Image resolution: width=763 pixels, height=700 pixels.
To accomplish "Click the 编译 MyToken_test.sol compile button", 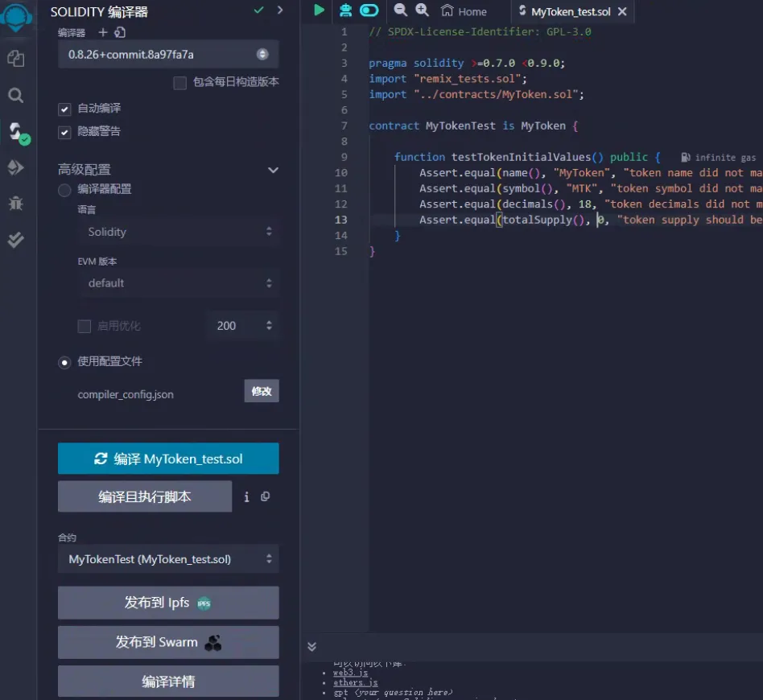I will click(x=168, y=459).
